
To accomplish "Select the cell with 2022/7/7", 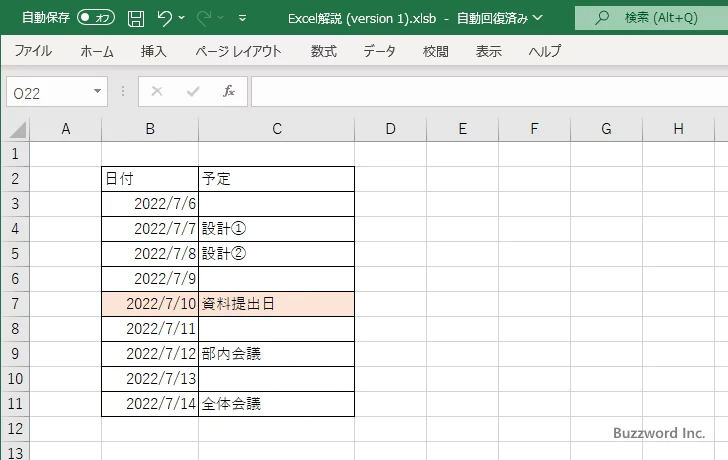I will point(150,229).
